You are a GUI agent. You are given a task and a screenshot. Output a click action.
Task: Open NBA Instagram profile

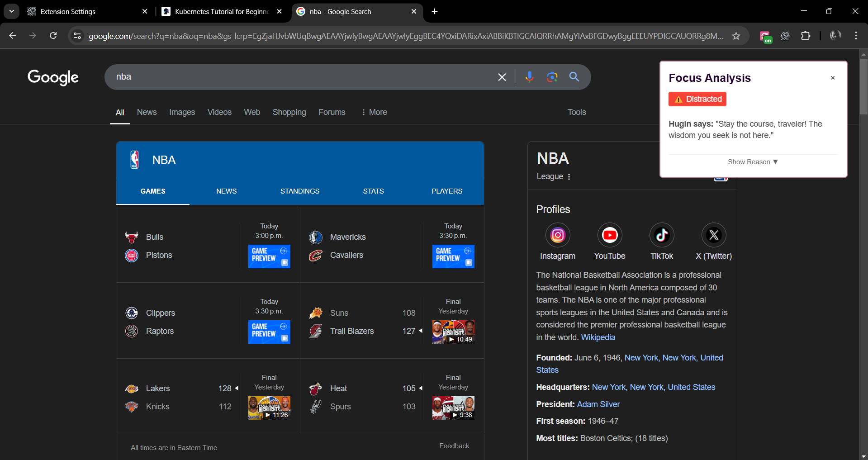558,235
